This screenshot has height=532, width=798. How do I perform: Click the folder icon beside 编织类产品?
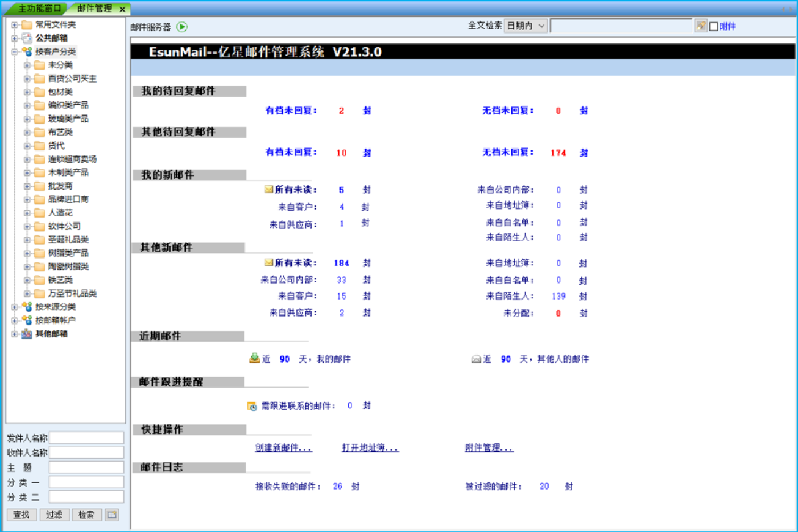coord(39,105)
